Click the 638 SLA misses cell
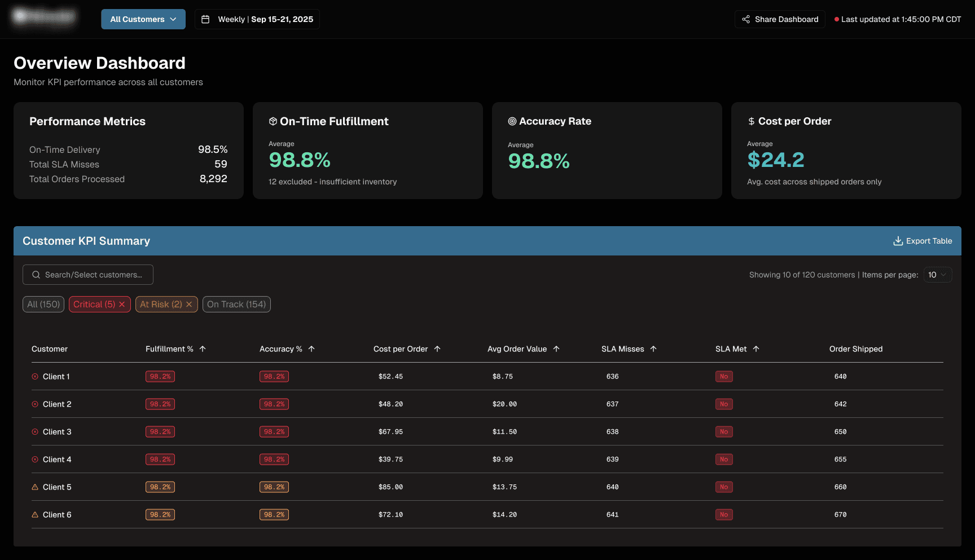This screenshot has height=560, width=975. click(613, 432)
